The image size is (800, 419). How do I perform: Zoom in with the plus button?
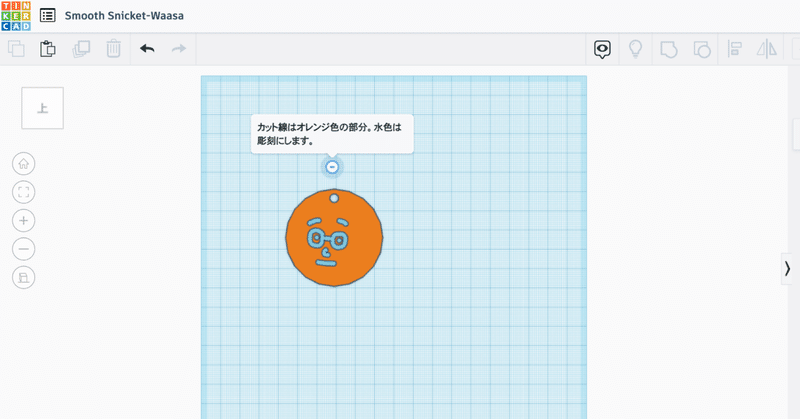pyautogui.click(x=23, y=221)
